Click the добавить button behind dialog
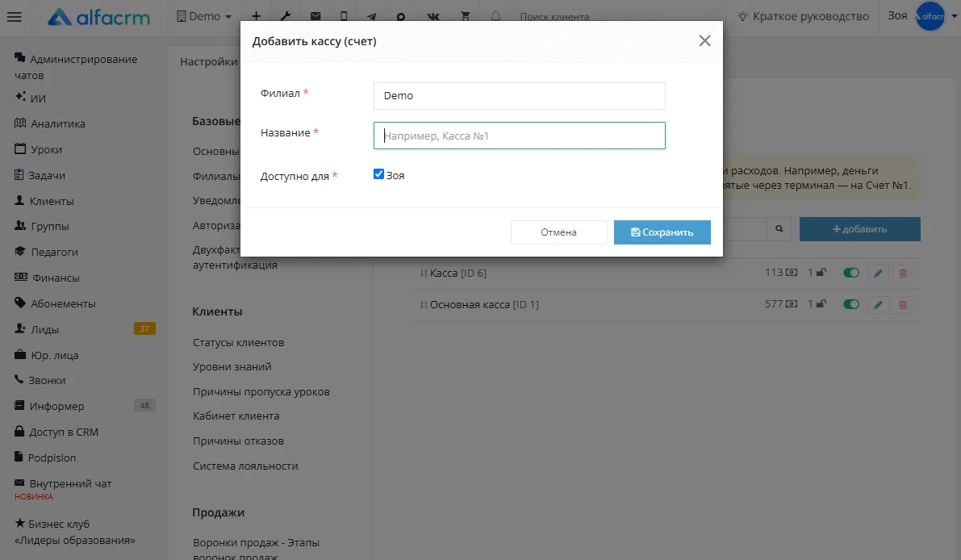 (859, 229)
